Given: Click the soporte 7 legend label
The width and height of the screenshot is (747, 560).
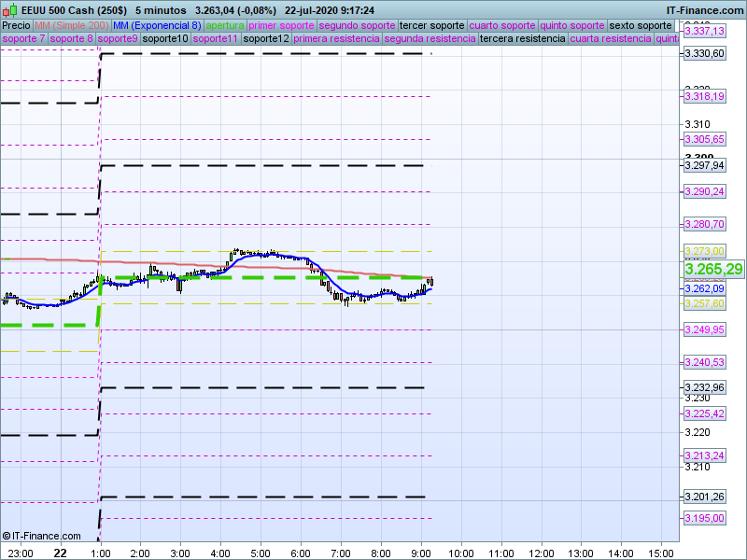Looking at the screenshot, I should click(x=23, y=39).
